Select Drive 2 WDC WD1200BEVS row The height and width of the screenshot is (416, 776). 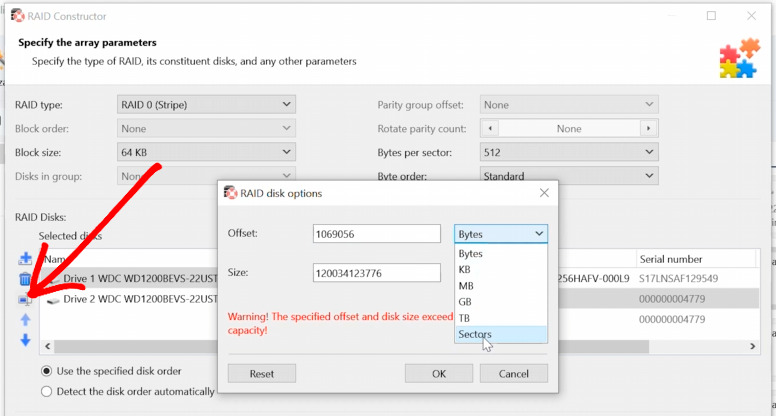[140, 299]
